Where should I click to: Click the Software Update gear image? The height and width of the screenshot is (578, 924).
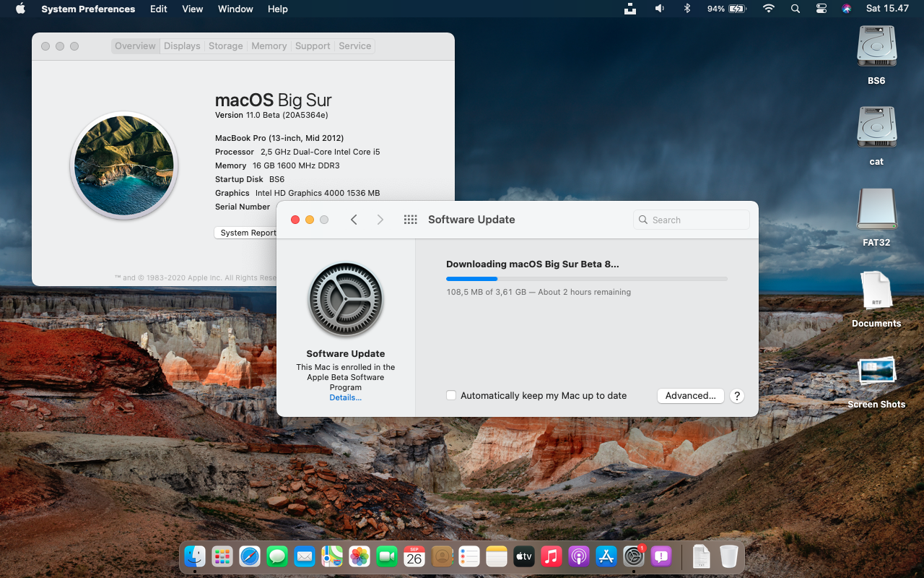[x=346, y=300]
